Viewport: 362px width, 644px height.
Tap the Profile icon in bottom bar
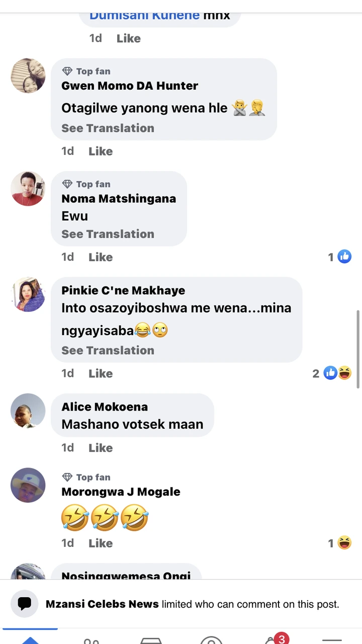click(x=211, y=640)
